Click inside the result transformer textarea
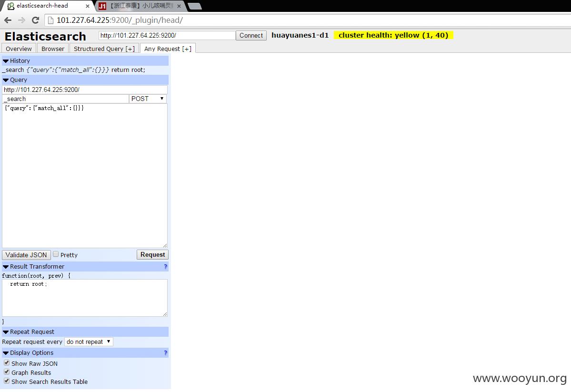Screen dimensions: 571x392 pos(85,298)
